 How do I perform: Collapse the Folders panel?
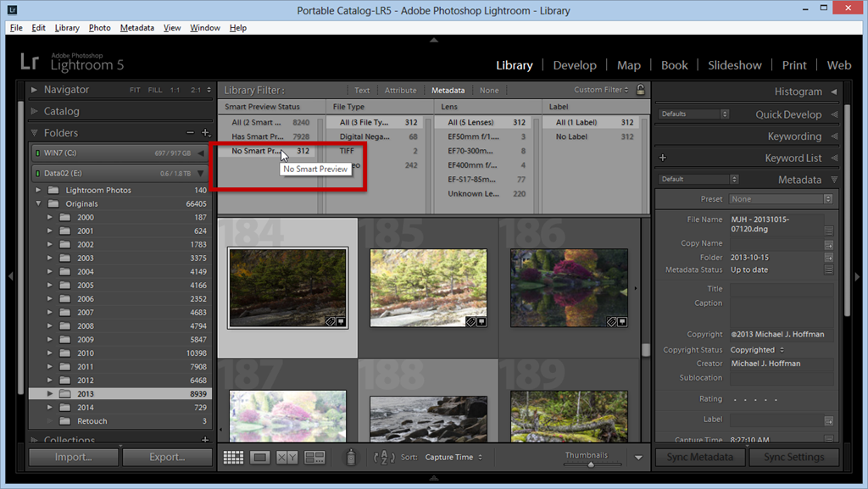[34, 133]
